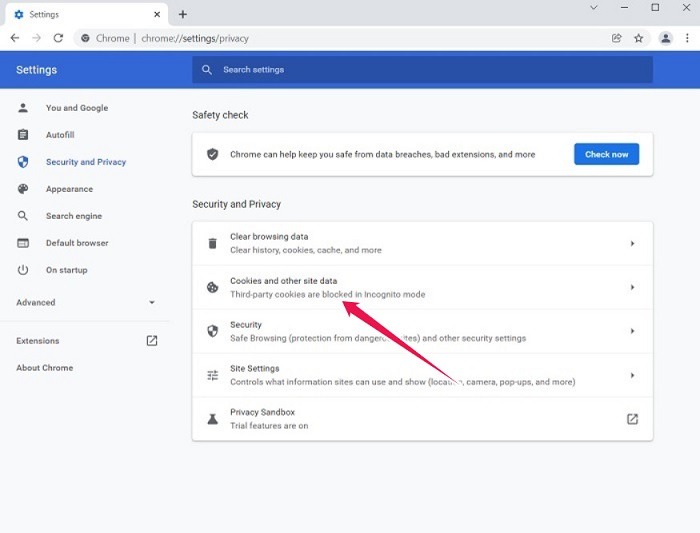Viewport: 700px width, 533px height.
Task: Select On startup in the sidebar
Action: click(67, 270)
